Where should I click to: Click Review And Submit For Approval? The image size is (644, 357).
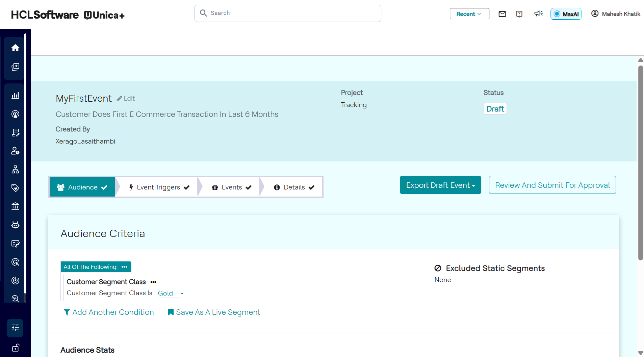pyautogui.click(x=552, y=185)
